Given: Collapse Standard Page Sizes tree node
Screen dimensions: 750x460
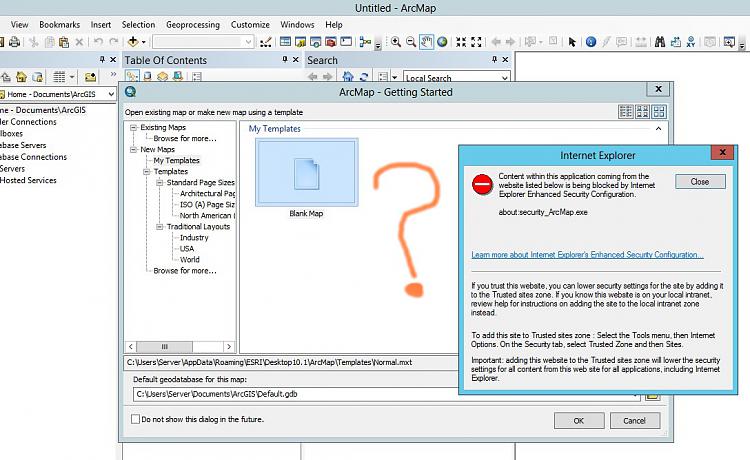Looking at the screenshot, I should click(160, 183).
